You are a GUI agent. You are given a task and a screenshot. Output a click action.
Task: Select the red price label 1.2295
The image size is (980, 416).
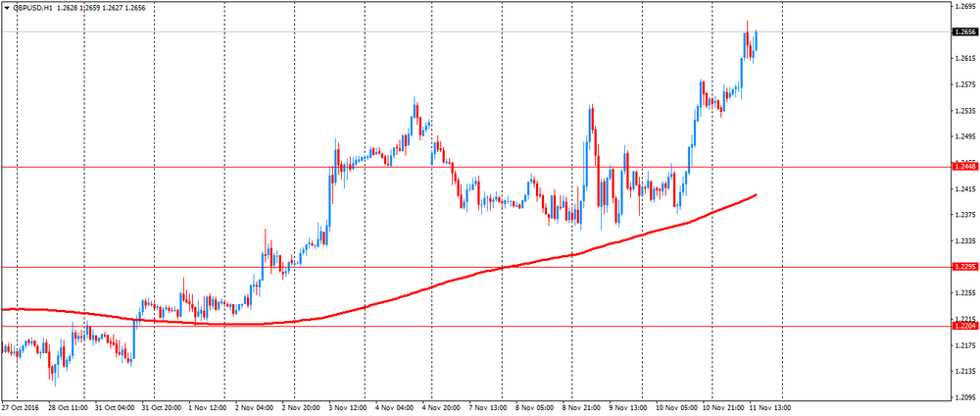(963, 267)
